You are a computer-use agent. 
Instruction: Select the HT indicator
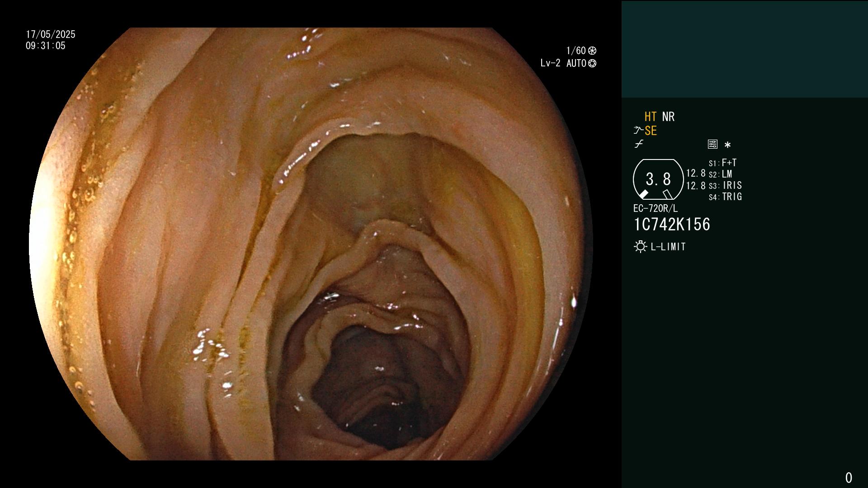pyautogui.click(x=651, y=117)
